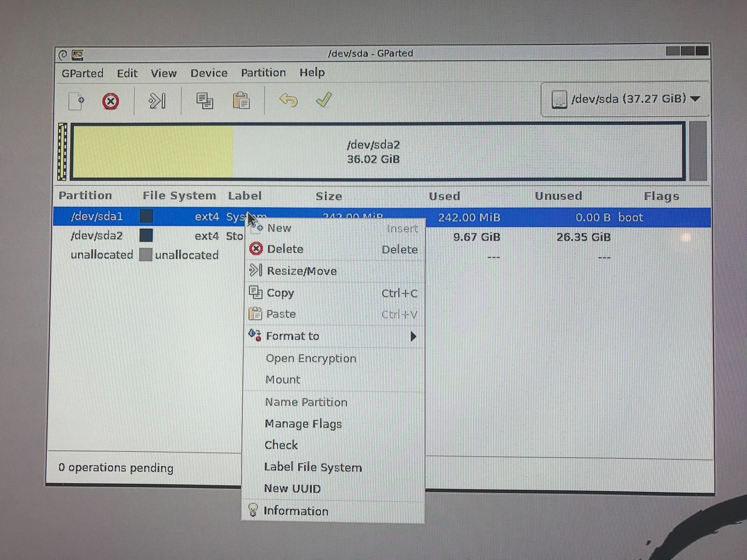The height and width of the screenshot is (560, 747).
Task: Open the Help menu
Action: coord(312,72)
